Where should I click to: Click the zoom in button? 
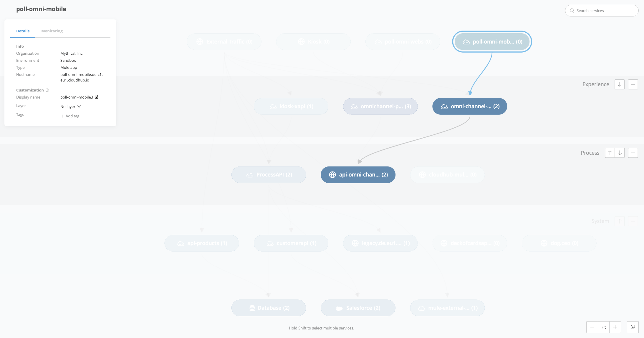click(615, 327)
